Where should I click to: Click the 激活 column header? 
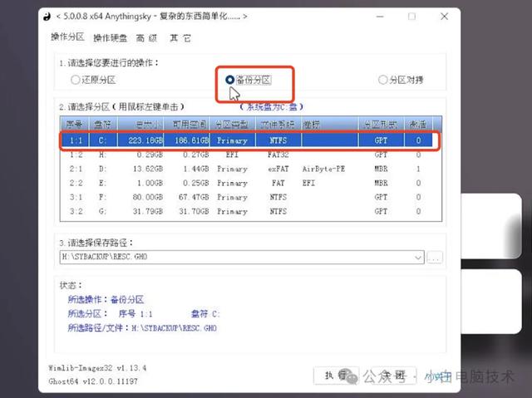click(x=418, y=124)
